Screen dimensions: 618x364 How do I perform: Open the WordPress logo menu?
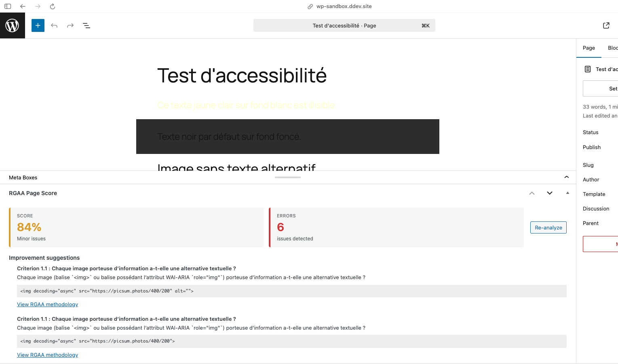[13, 25]
